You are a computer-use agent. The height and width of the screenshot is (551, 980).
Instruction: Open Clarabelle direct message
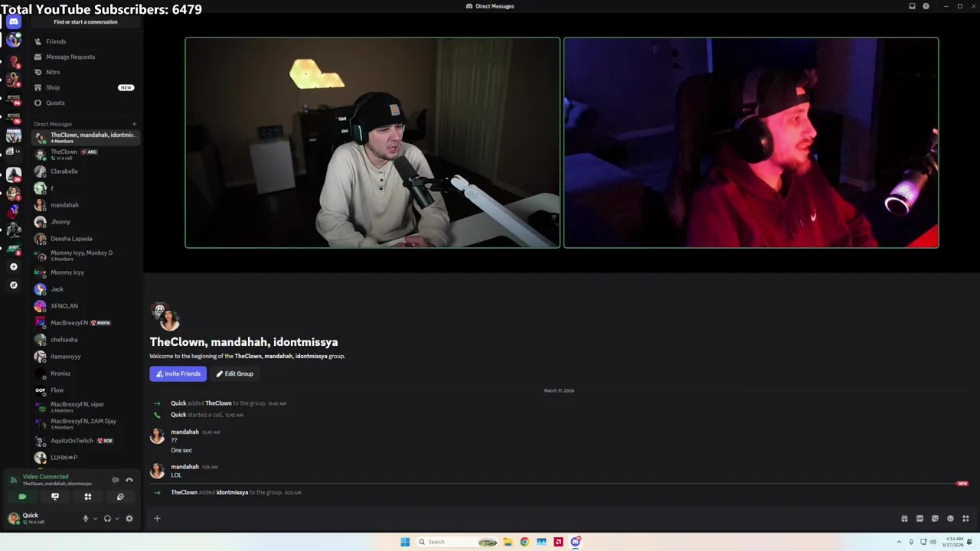tap(84, 171)
